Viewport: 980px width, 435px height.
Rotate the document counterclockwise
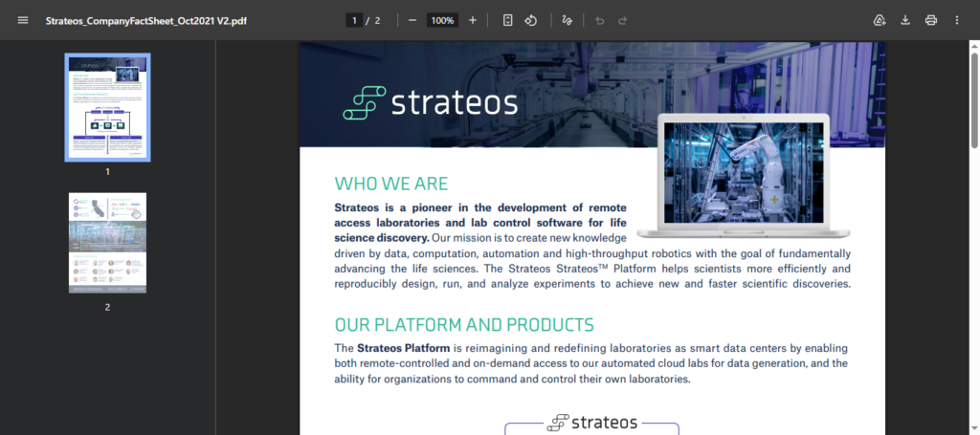pyautogui.click(x=530, y=20)
